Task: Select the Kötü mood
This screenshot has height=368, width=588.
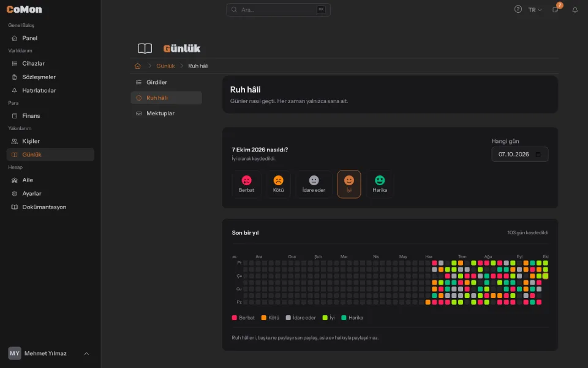Action: (x=278, y=184)
